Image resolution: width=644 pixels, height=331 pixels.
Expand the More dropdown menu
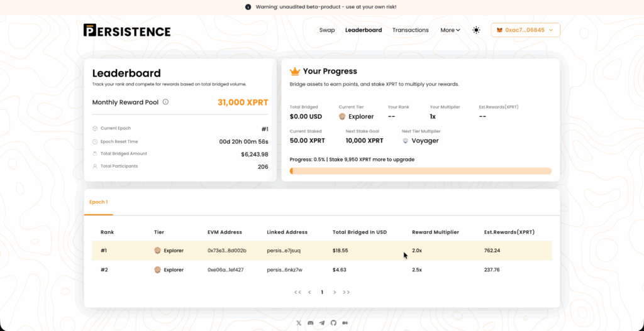[x=450, y=30]
